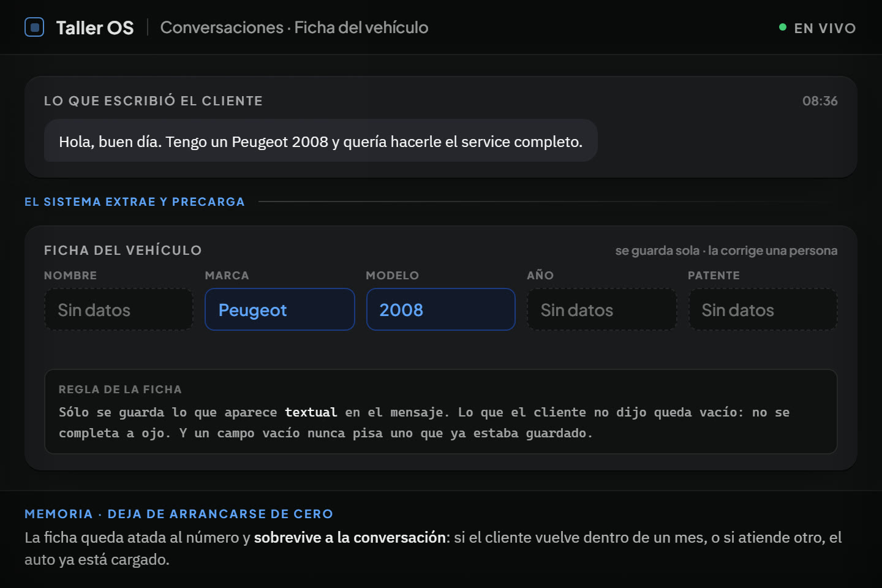This screenshot has width=882, height=588.
Task: Click the EN VIVO label
Action: (825, 28)
